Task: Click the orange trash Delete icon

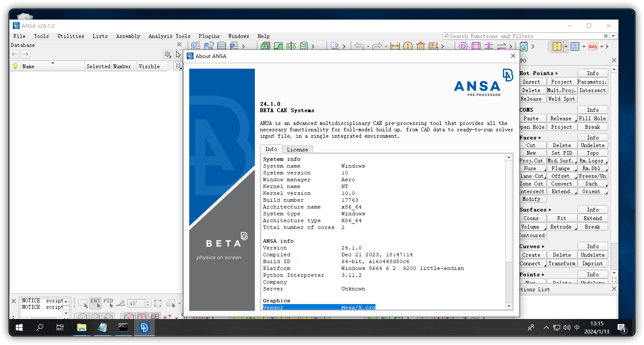Action: 421,46
